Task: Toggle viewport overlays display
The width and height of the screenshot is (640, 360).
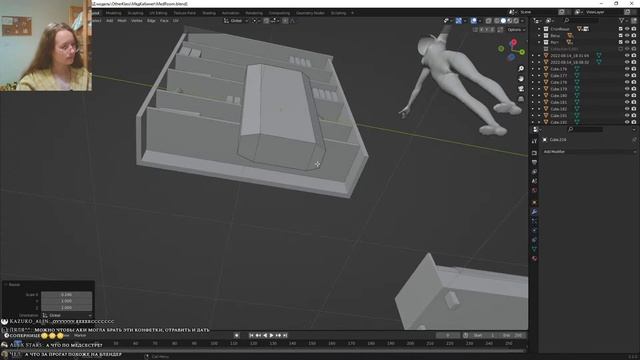Action: [474, 20]
